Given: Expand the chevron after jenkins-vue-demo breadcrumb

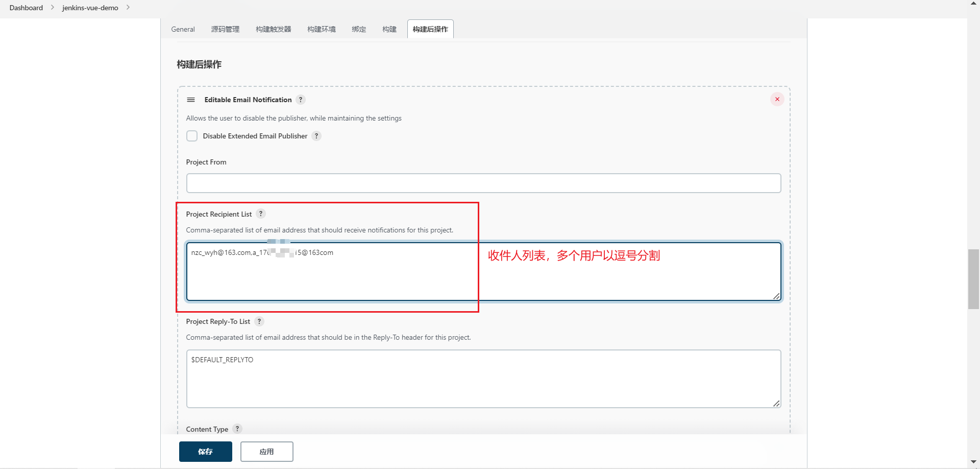Looking at the screenshot, I should [x=128, y=8].
